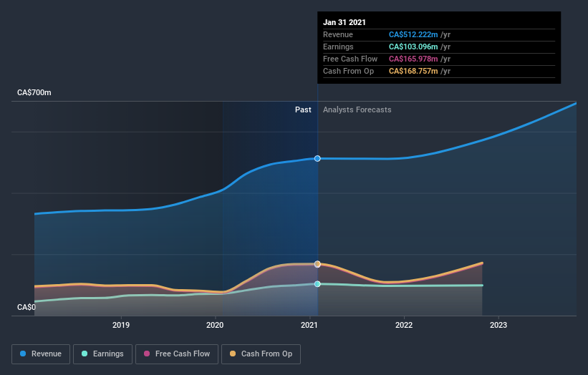Click the Past label
588x375 pixels.
pos(303,109)
